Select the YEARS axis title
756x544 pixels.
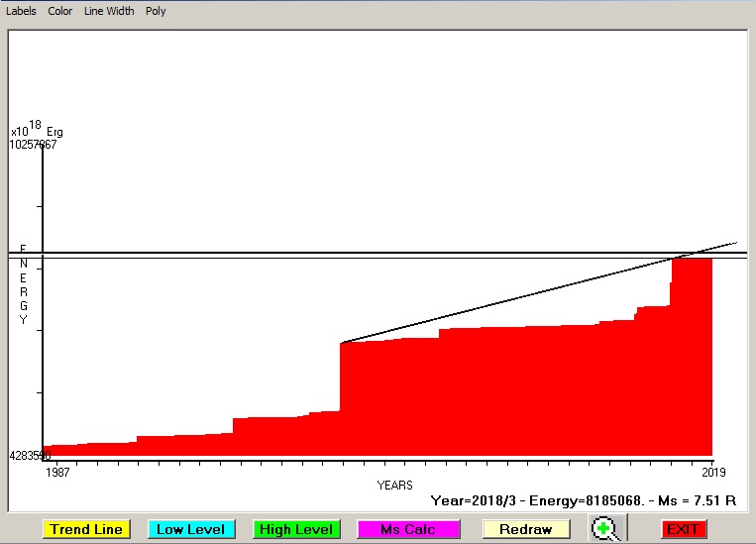394,485
